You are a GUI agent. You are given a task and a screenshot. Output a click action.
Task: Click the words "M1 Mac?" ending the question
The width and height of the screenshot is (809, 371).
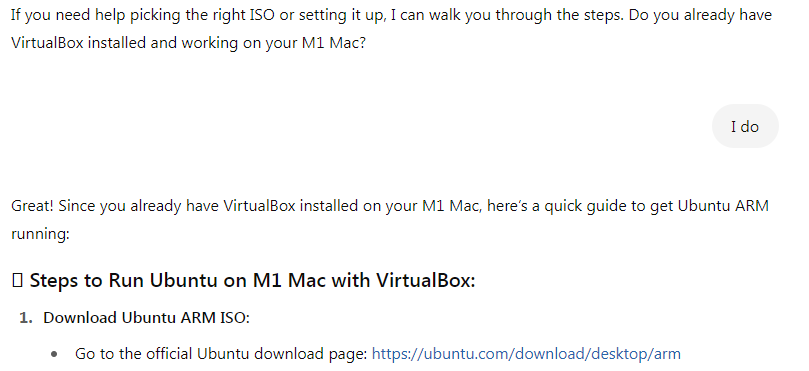point(333,43)
